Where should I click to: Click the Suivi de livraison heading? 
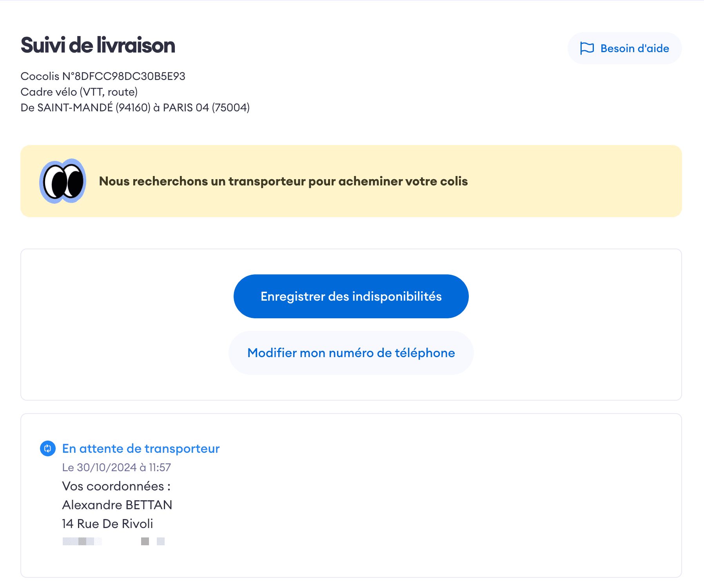98,45
